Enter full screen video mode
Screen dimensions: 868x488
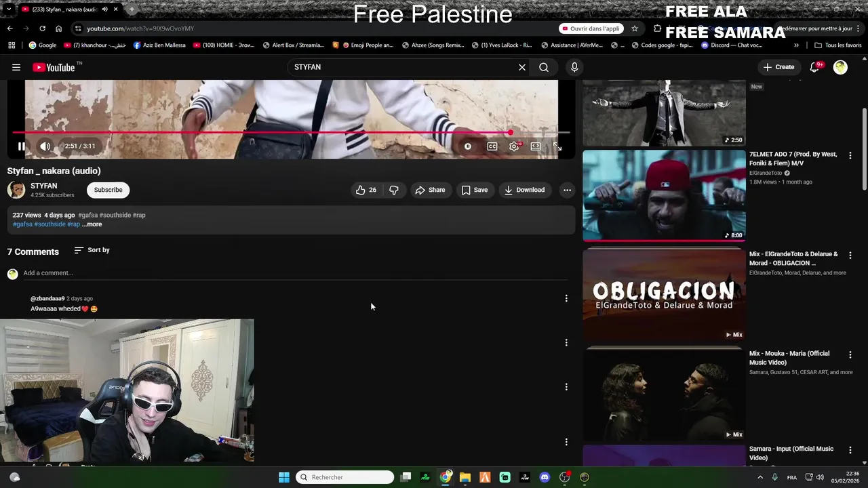point(557,146)
